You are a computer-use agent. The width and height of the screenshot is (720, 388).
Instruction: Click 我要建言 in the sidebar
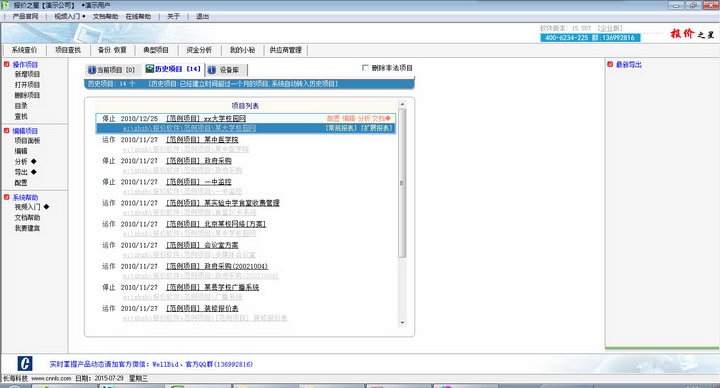tap(27, 228)
